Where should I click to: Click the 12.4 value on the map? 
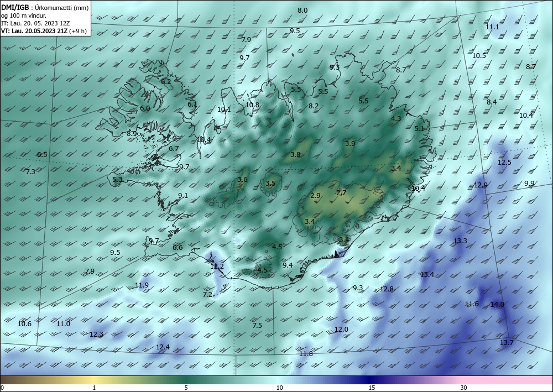(163, 347)
